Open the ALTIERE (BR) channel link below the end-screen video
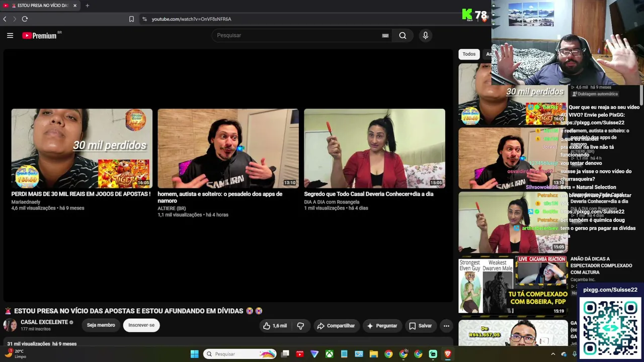The height and width of the screenshot is (362, 644). [172, 209]
